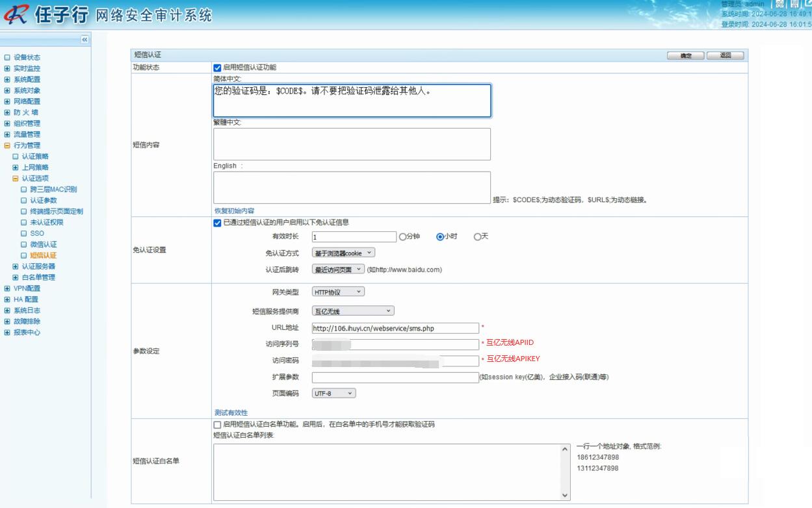
Task: Open 终端提示页面定制 page
Action: click(x=57, y=212)
